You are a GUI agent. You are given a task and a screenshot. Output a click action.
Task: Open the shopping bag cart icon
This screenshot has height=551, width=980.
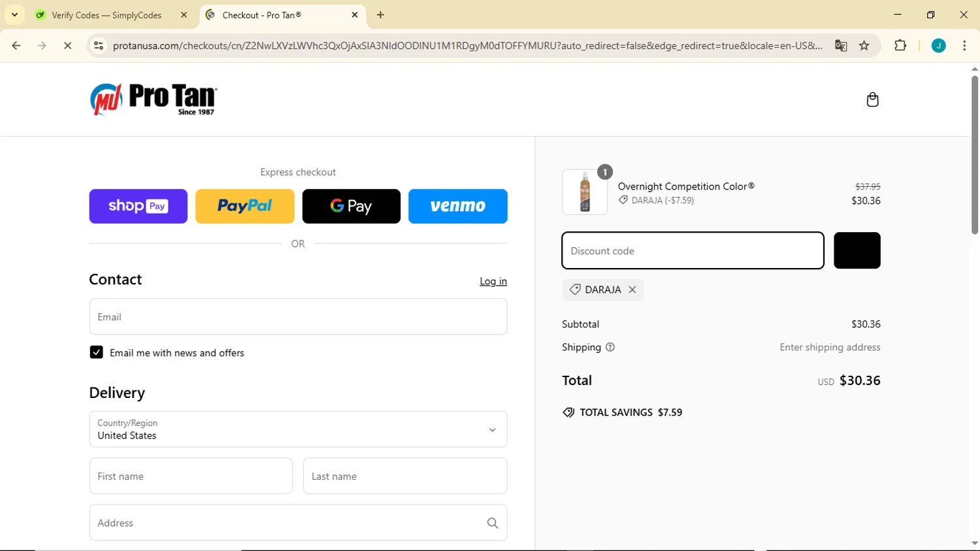(872, 99)
